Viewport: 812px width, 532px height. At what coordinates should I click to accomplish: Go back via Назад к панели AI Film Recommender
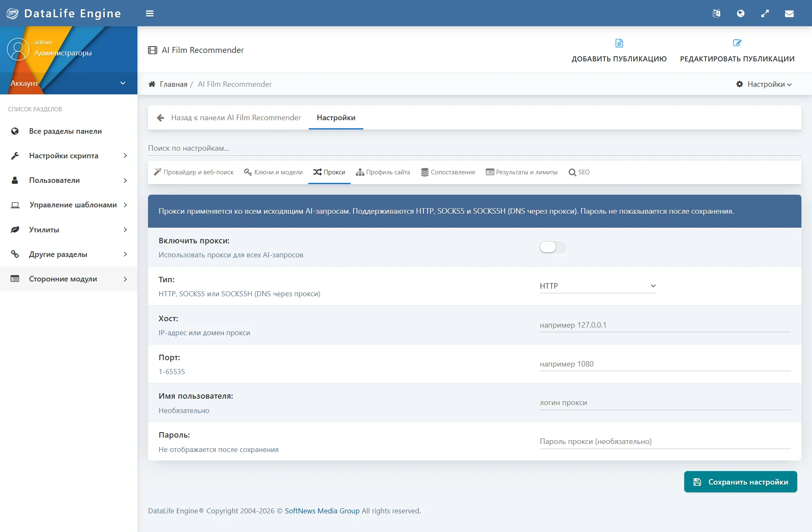[x=229, y=118]
